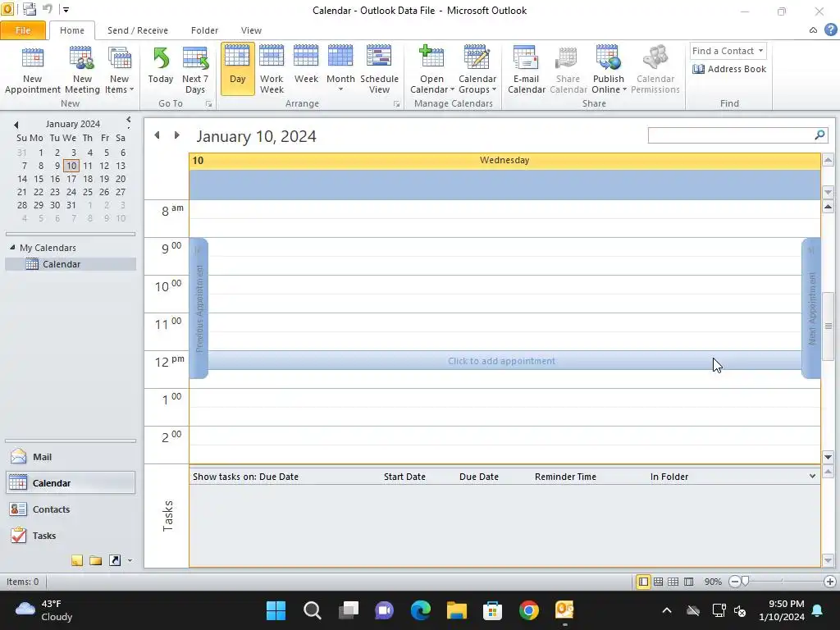
Task: Switch to Day view
Action: (x=237, y=70)
